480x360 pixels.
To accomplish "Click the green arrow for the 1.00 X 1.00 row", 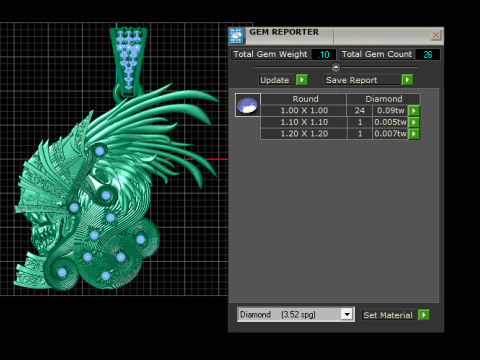I will click(x=414, y=111).
